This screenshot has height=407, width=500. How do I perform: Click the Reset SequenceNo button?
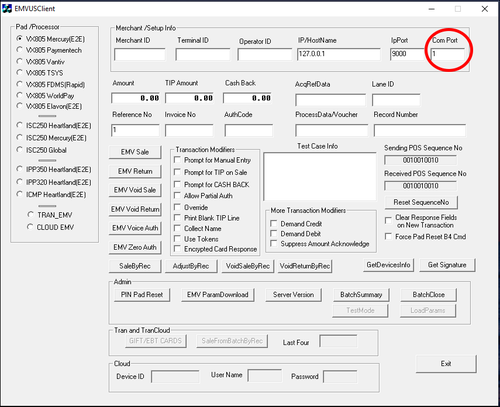pos(421,202)
